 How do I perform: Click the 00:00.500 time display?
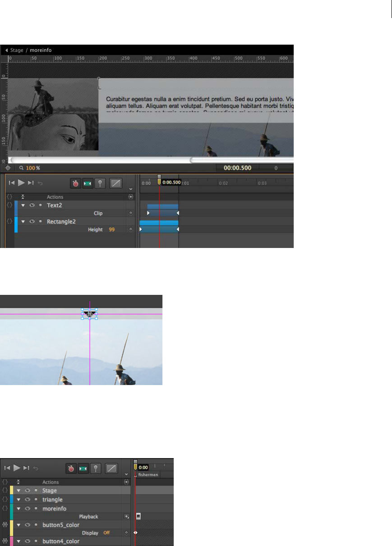[x=238, y=168]
